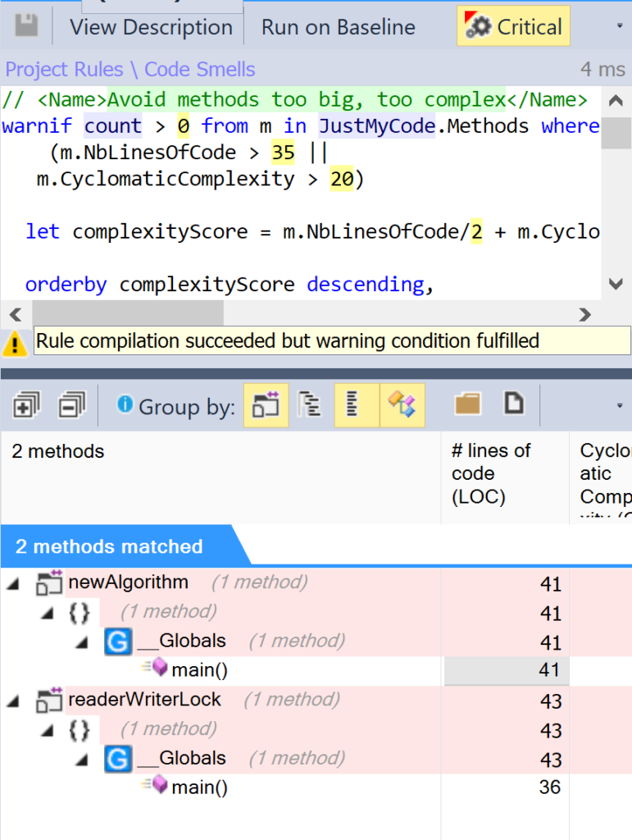Click the warning triangle status icon
The image size is (632, 840).
pyautogui.click(x=15, y=343)
